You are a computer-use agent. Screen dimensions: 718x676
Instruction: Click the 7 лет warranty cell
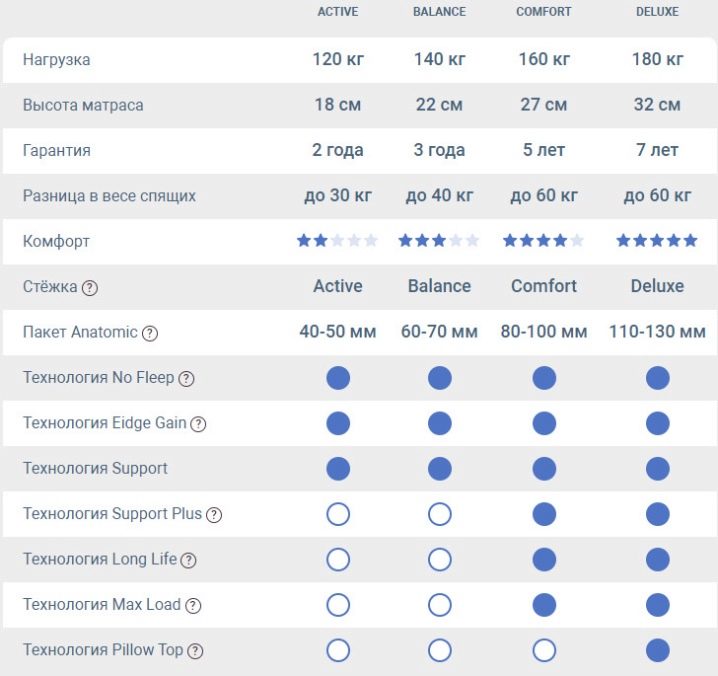(x=657, y=150)
